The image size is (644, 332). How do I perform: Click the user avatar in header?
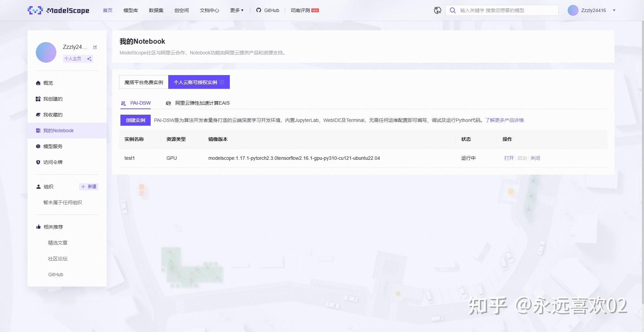point(573,10)
